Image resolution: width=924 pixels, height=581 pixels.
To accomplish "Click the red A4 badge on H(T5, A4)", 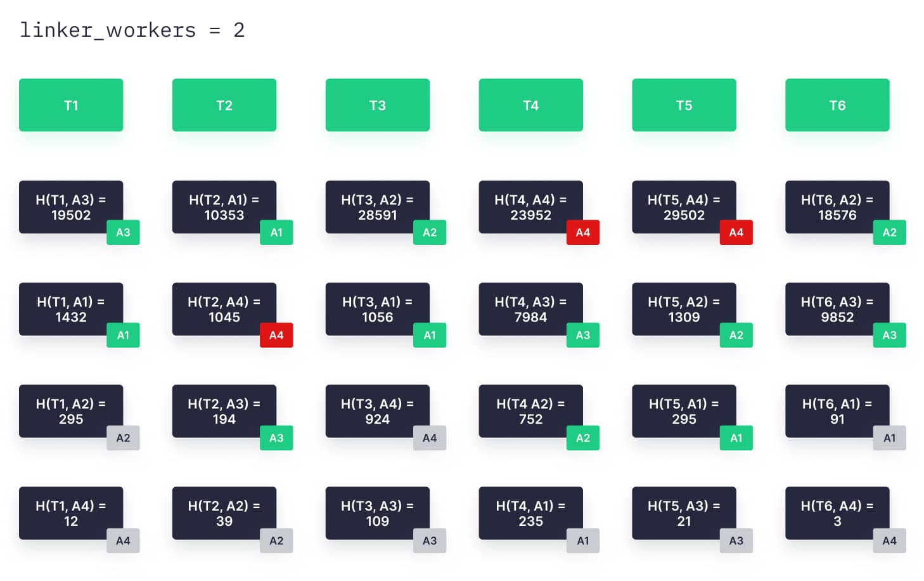I will (x=736, y=233).
